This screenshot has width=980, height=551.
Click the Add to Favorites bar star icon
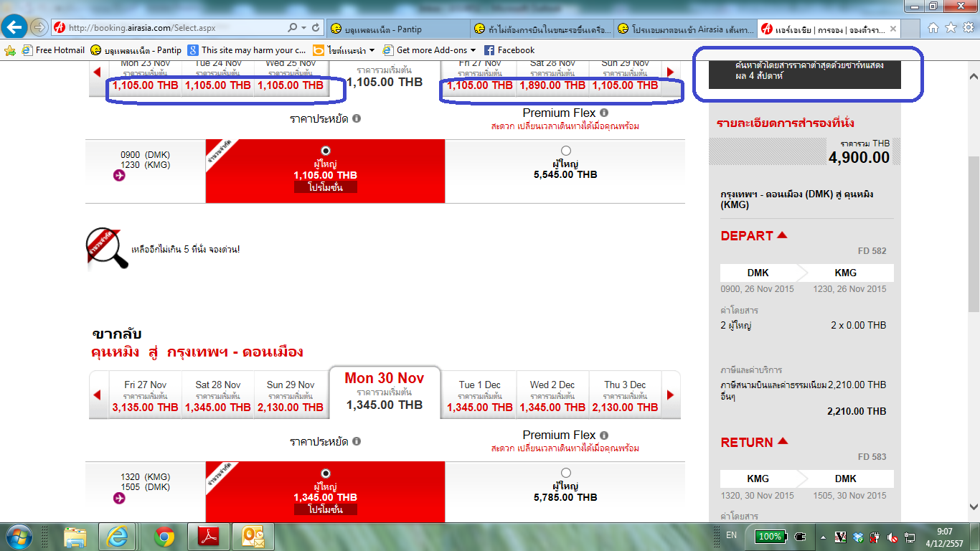10,50
